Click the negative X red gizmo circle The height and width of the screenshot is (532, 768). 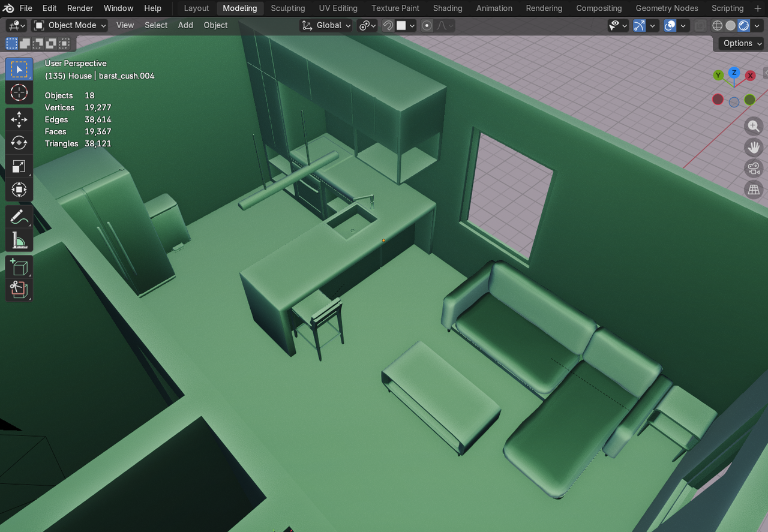tap(718, 100)
